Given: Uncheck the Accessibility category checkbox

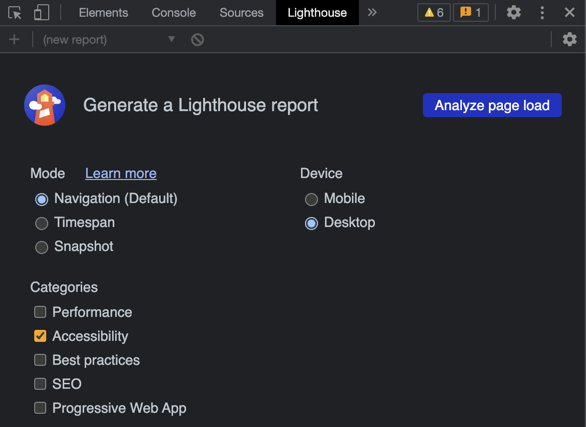Looking at the screenshot, I should (x=40, y=336).
